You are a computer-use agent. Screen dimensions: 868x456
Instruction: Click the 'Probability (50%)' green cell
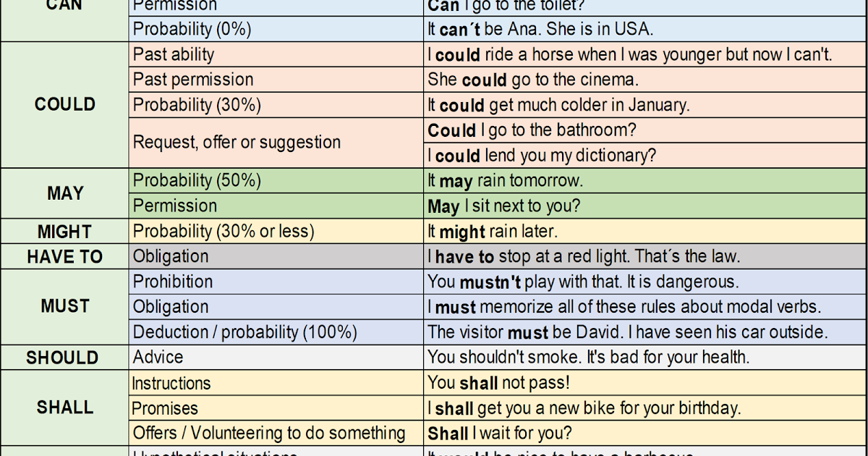[276, 180]
